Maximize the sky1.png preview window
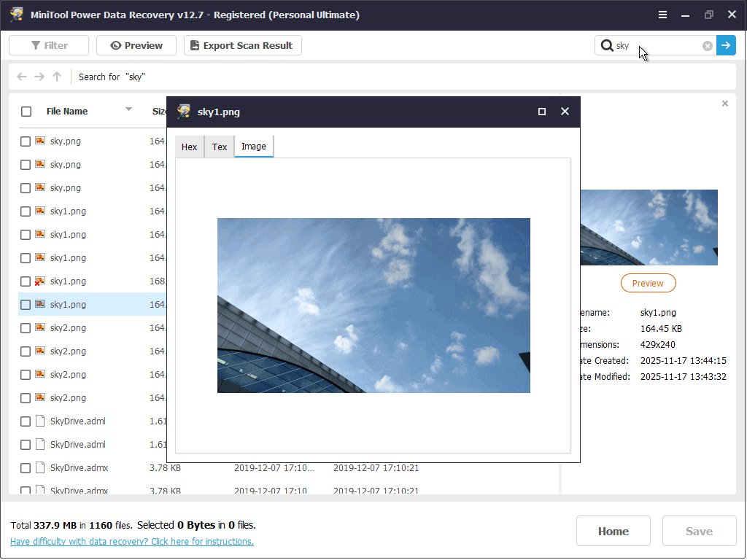747x560 pixels. pyautogui.click(x=541, y=112)
